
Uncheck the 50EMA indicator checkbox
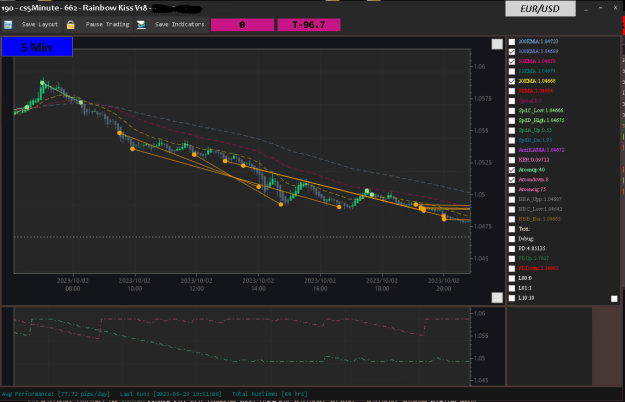[512, 61]
